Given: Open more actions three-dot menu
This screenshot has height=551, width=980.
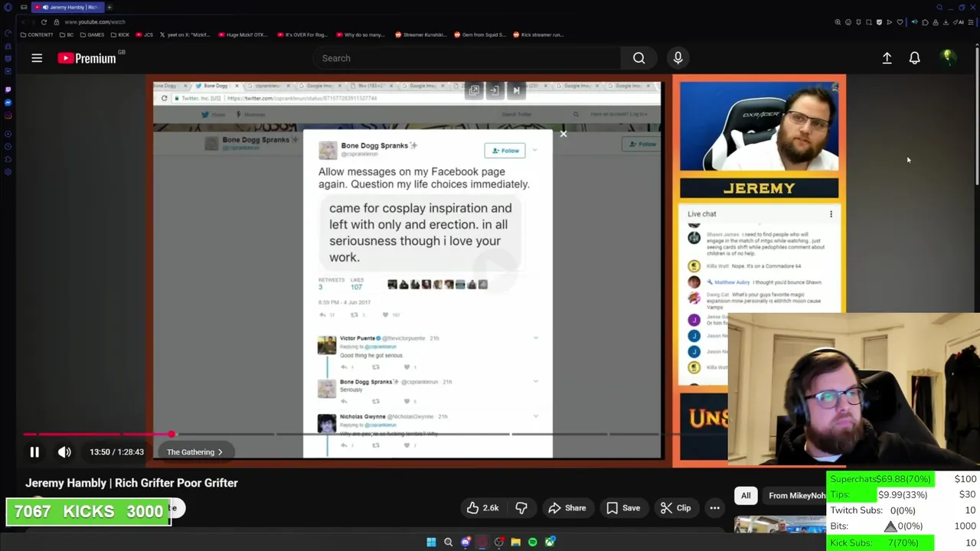Looking at the screenshot, I should (x=714, y=508).
